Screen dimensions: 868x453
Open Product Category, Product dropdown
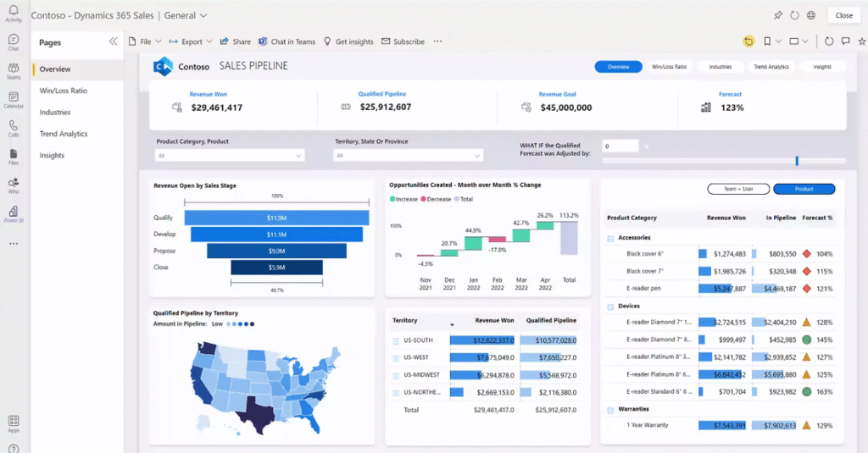pyautogui.click(x=229, y=156)
